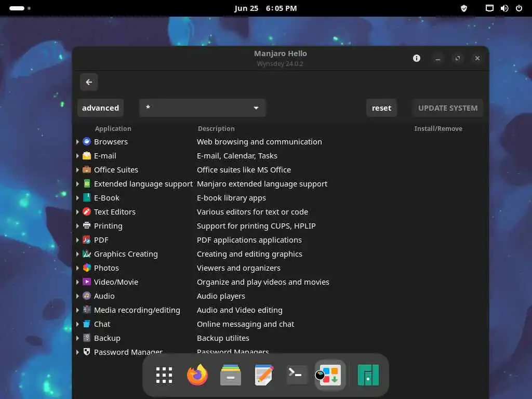Screen dimensions: 532x399
Task: Click the Photos category icon
Action: point(87,268)
